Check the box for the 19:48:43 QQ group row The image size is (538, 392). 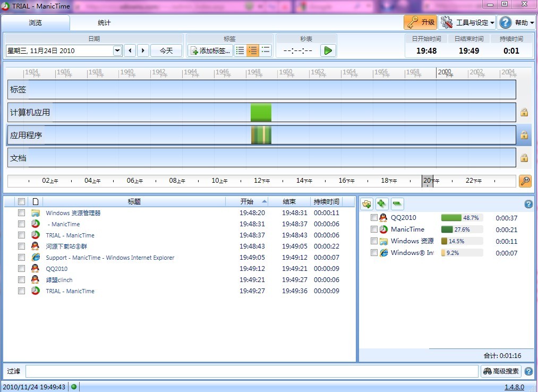[x=21, y=246]
